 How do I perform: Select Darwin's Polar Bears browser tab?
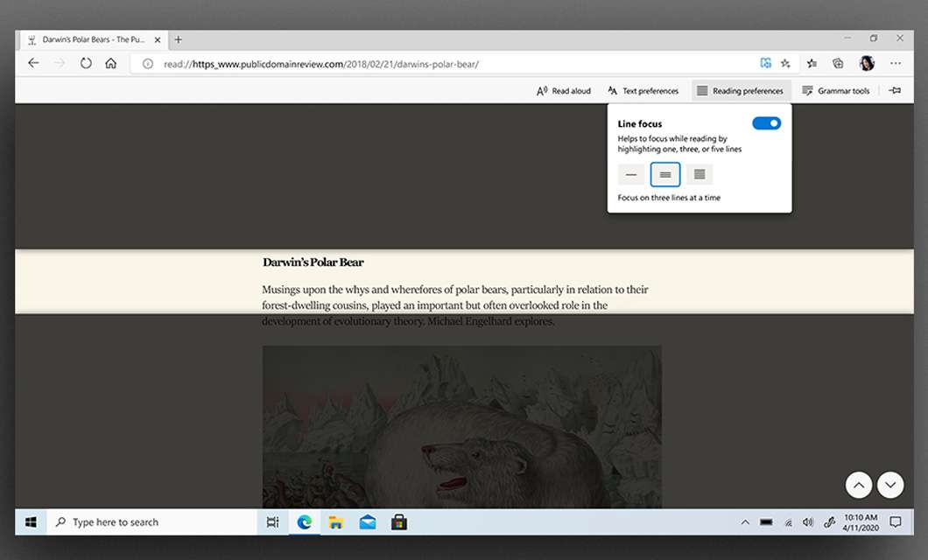(x=95, y=39)
